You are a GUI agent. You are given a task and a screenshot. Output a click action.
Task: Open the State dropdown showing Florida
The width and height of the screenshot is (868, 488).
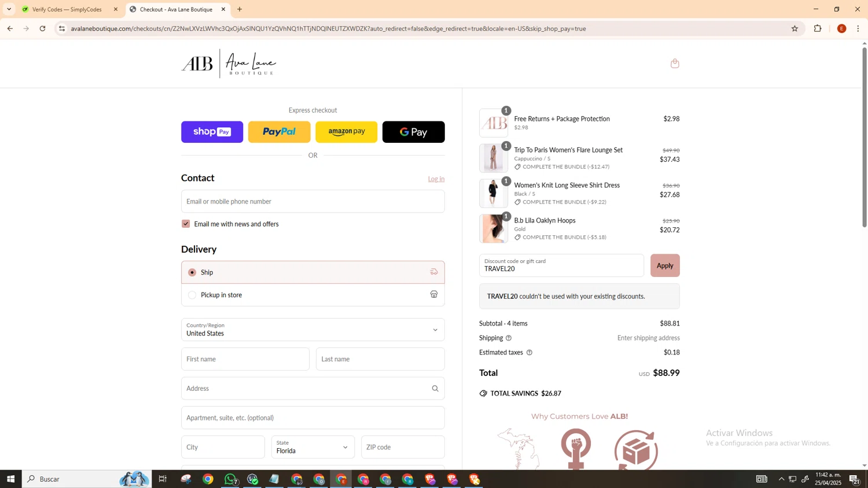312,447
